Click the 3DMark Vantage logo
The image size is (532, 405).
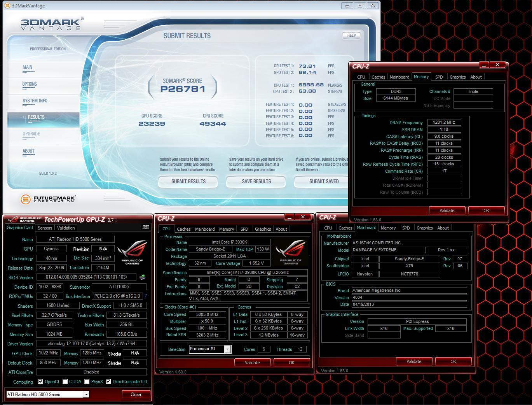(x=51, y=24)
